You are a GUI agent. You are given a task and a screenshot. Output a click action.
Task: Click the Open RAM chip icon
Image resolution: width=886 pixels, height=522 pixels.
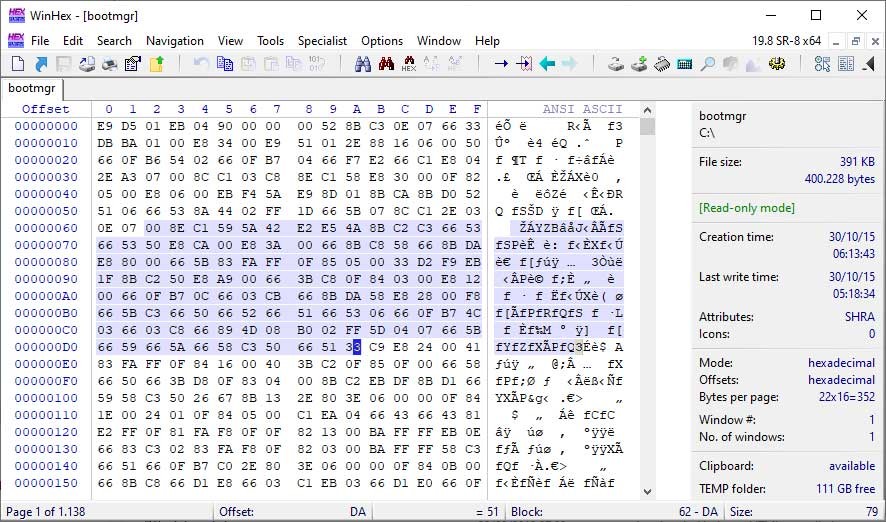click(662, 64)
